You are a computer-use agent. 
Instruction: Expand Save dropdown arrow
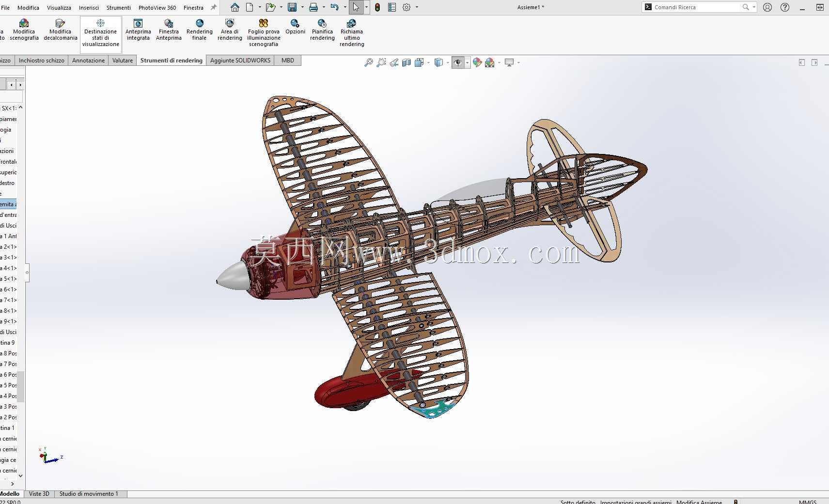click(302, 7)
